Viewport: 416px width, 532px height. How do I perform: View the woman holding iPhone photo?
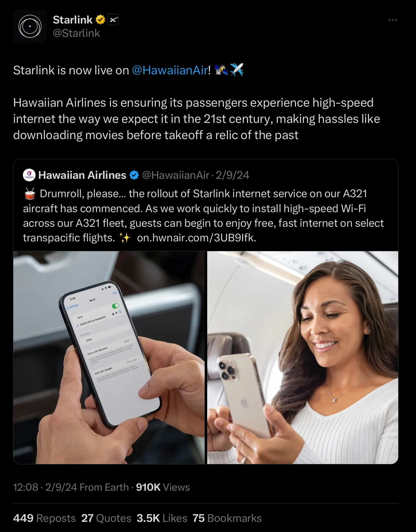(x=303, y=358)
